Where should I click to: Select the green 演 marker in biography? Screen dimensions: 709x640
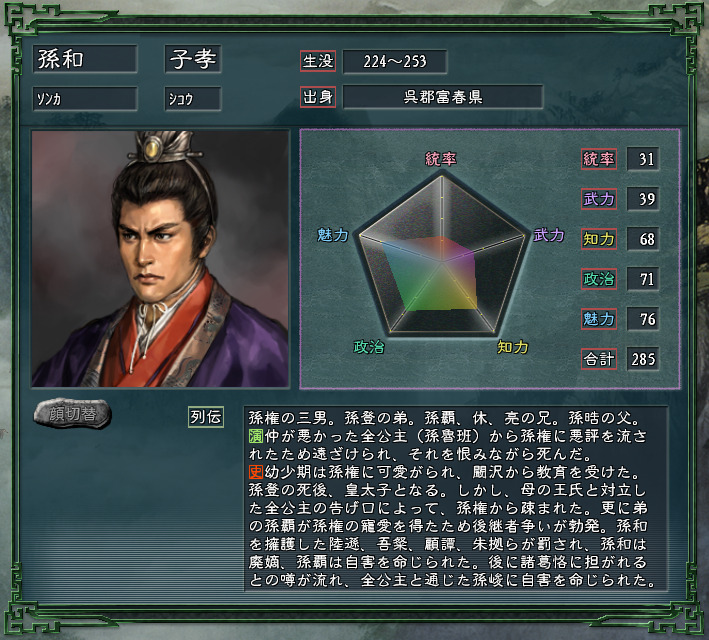(256, 436)
